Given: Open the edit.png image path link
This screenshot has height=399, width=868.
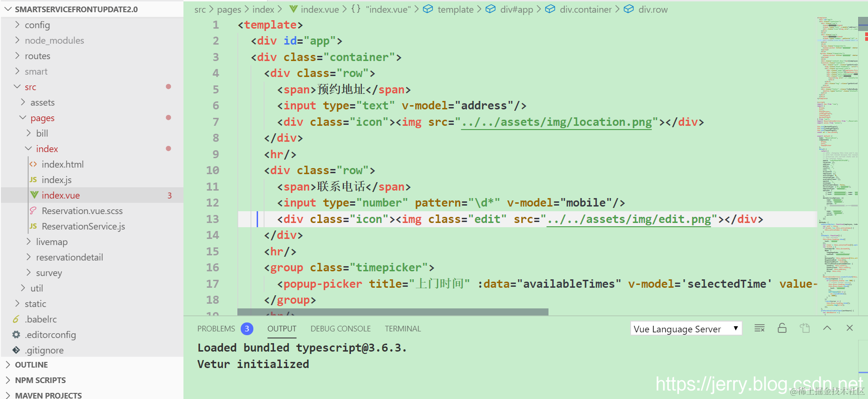Looking at the screenshot, I should (629, 219).
